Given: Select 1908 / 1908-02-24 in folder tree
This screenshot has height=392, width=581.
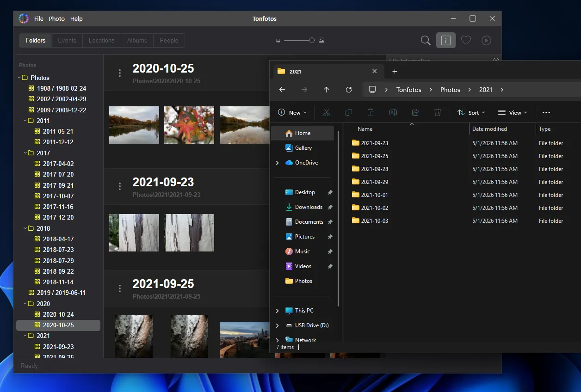Looking at the screenshot, I should (x=57, y=88).
